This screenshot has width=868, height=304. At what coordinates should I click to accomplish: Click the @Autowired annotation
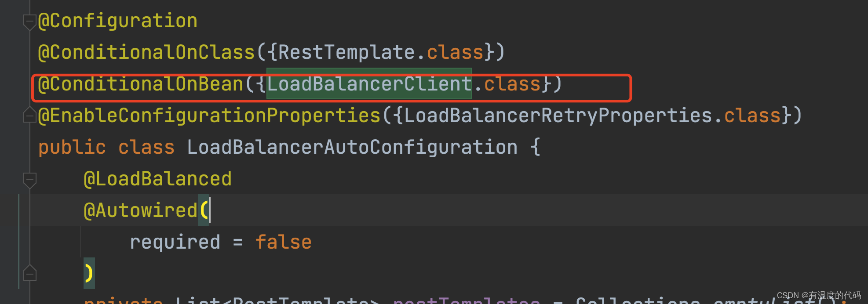(x=141, y=210)
